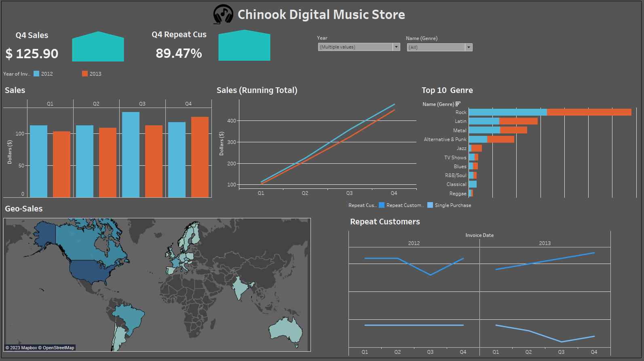Click the Q4 2013 orange sales bar

[200, 157]
